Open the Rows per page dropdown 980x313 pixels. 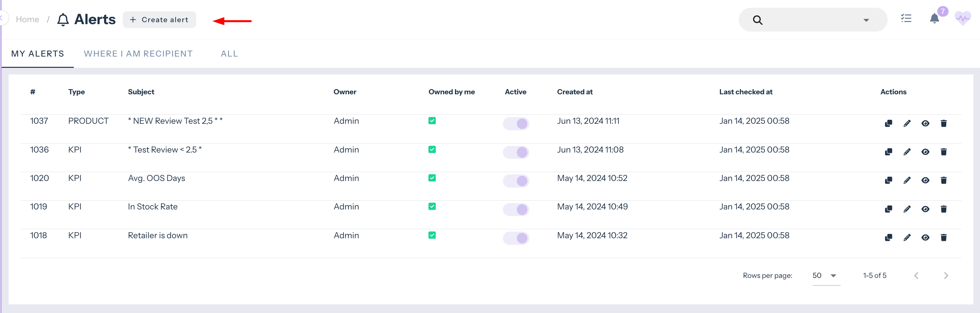[825, 276]
